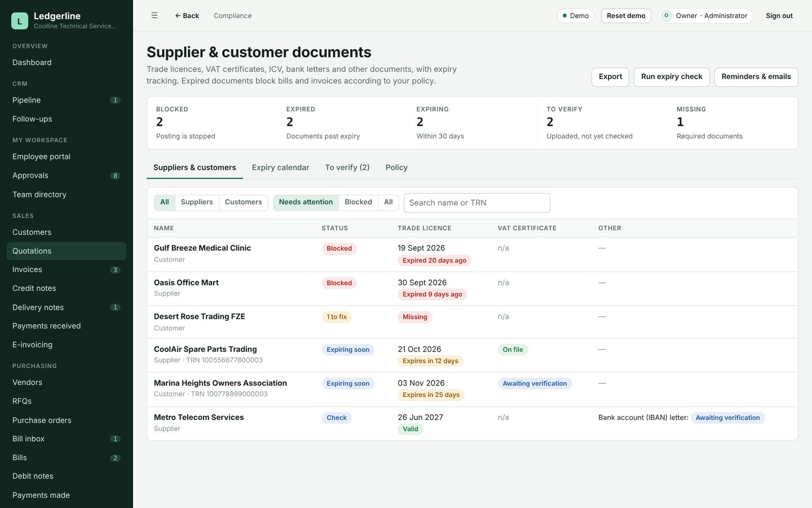The height and width of the screenshot is (508, 812).
Task: Open Quotations in the sidebar
Action: click(x=67, y=251)
